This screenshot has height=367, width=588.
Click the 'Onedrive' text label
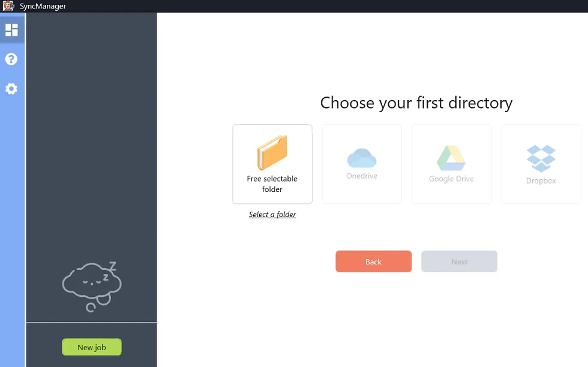(x=362, y=176)
